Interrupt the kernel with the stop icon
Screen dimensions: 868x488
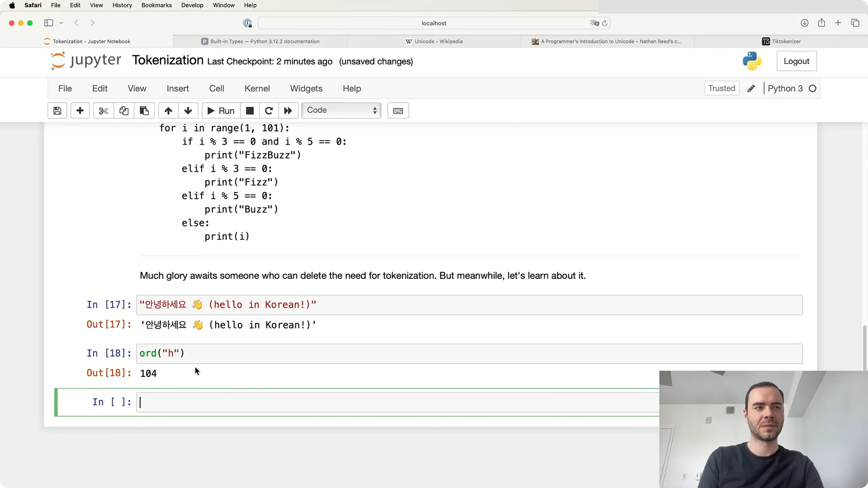[x=250, y=110]
